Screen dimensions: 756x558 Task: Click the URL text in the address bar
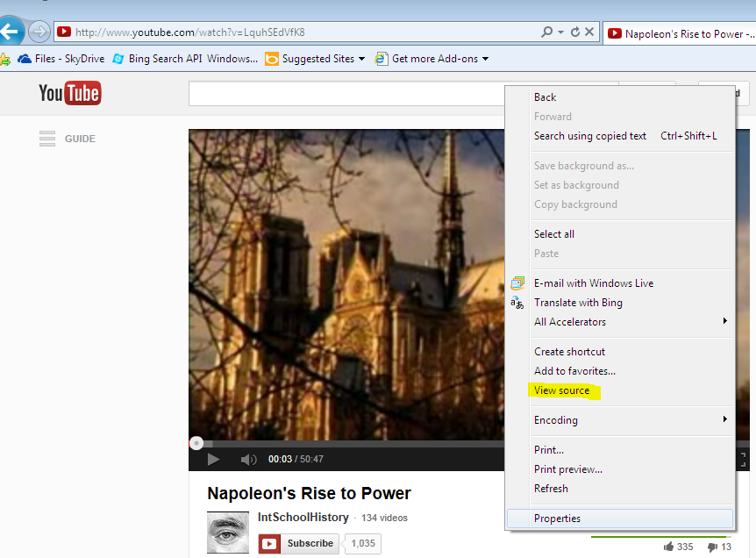[190, 32]
